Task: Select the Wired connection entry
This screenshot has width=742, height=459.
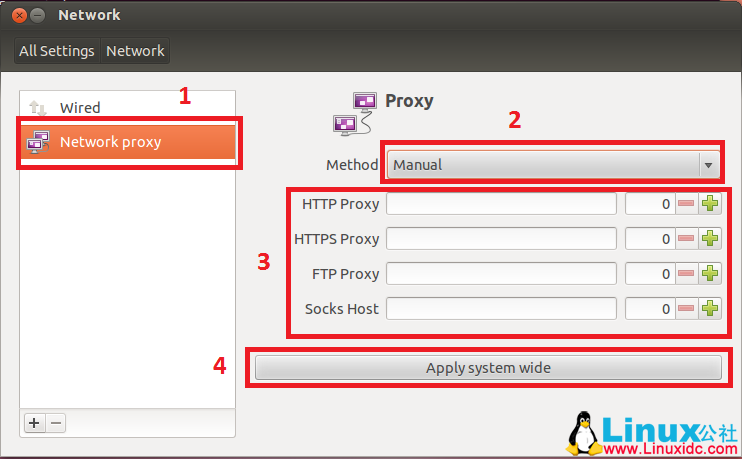Action: (128, 108)
